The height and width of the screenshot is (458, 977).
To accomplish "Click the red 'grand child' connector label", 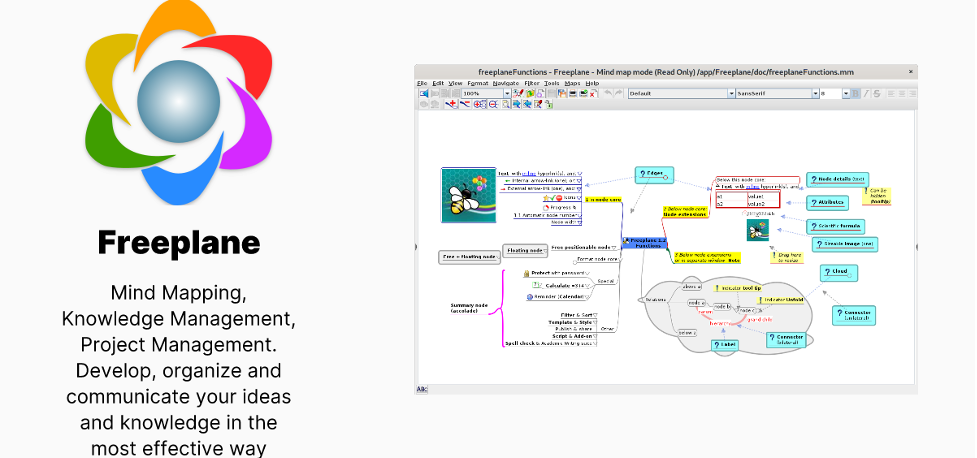I will 761,320.
